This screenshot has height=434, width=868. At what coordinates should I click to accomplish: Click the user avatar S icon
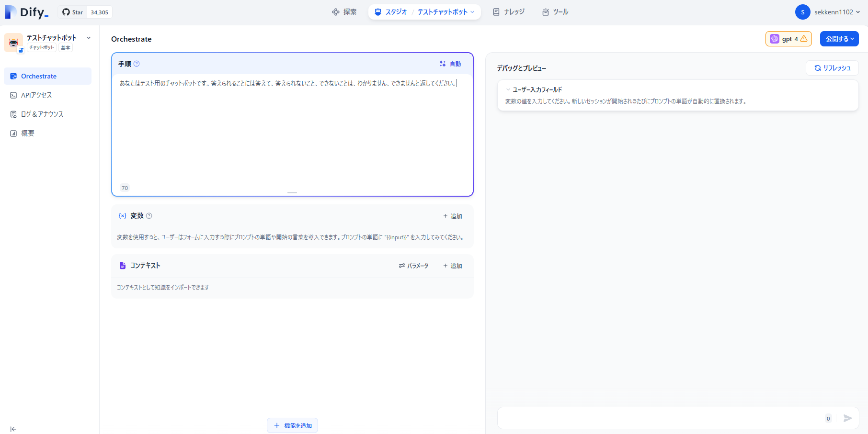[803, 12]
